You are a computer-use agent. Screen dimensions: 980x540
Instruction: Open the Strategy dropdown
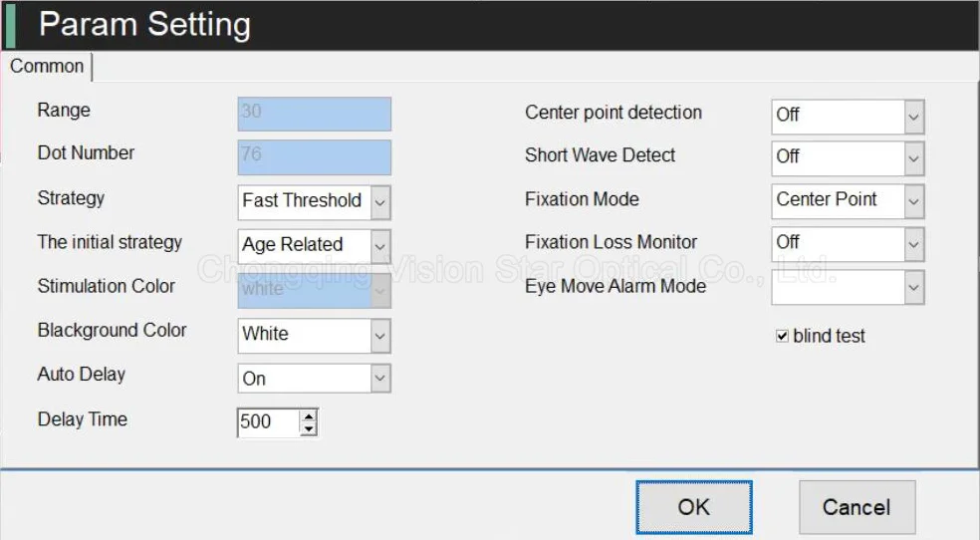point(379,201)
